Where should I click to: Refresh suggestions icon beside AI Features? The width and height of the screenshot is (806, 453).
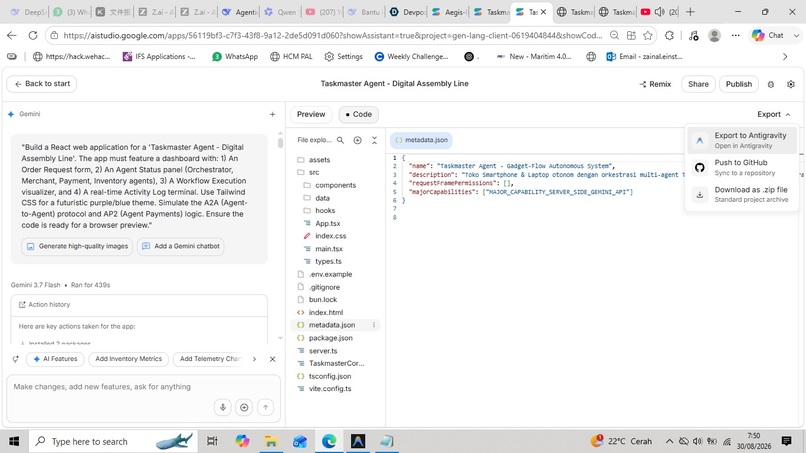pos(15,359)
